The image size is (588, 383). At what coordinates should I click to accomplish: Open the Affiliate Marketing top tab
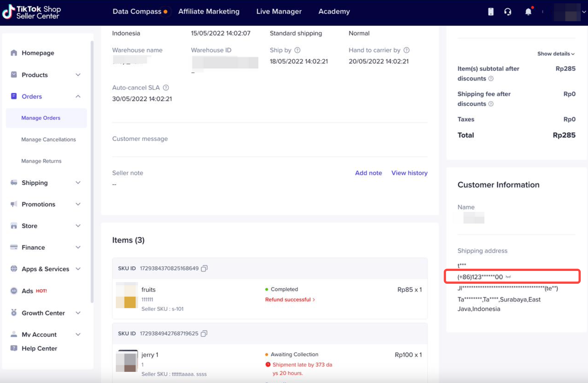click(209, 11)
